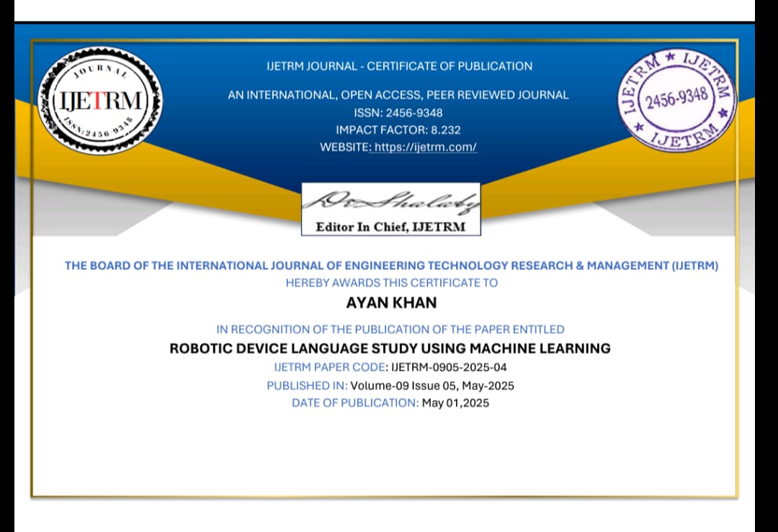
Task: Click the 'Editor In Chief, IJETRM' caption
Action: point(391,227)
